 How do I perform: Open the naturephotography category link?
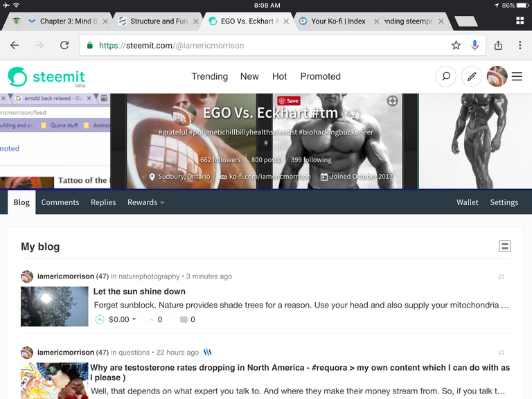tap(149, 276)
